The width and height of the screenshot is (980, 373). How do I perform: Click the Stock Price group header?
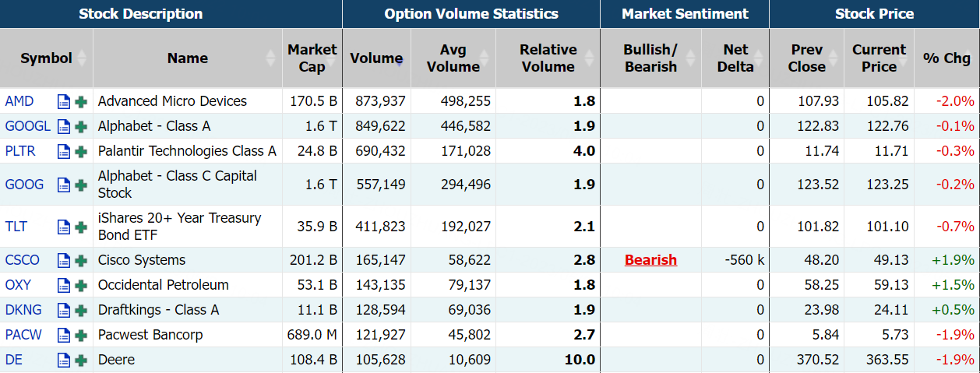[875, 14]
